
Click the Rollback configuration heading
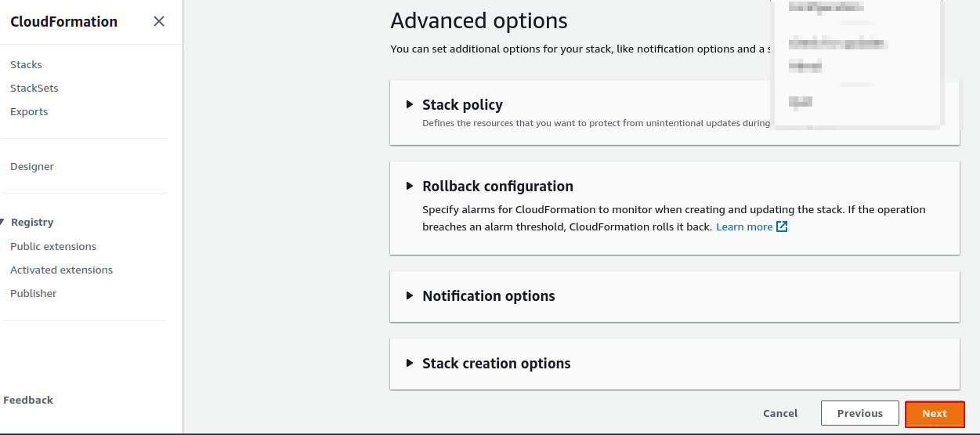click(497, 186)
